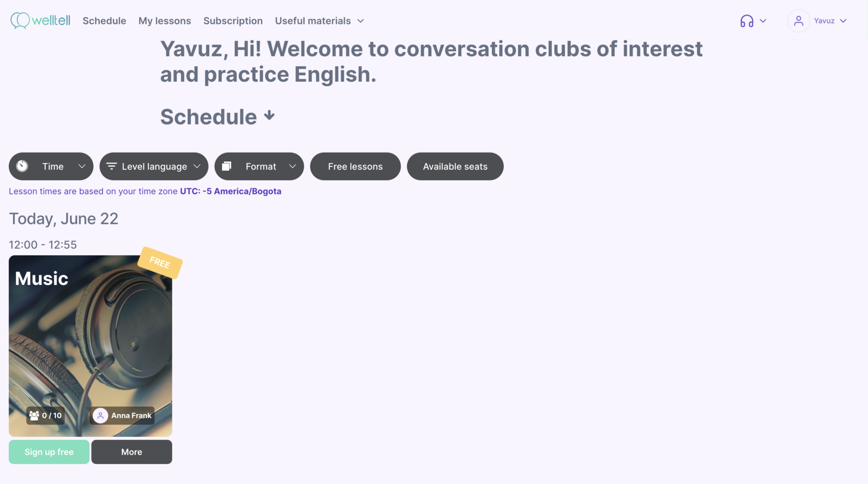Click the Welltell logo icon
The image size is (868, 484).
[20, 21]
